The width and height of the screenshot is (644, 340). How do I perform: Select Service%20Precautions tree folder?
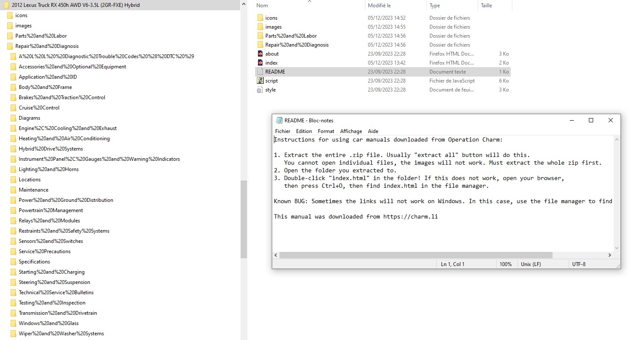pyautogui.click(x=44, y=251)
